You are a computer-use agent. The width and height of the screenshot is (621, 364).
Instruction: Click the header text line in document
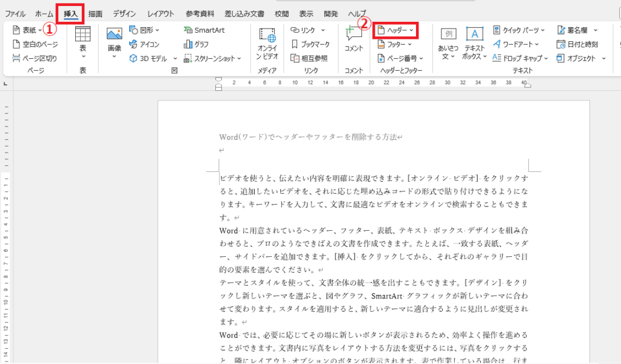coord(311,137)
